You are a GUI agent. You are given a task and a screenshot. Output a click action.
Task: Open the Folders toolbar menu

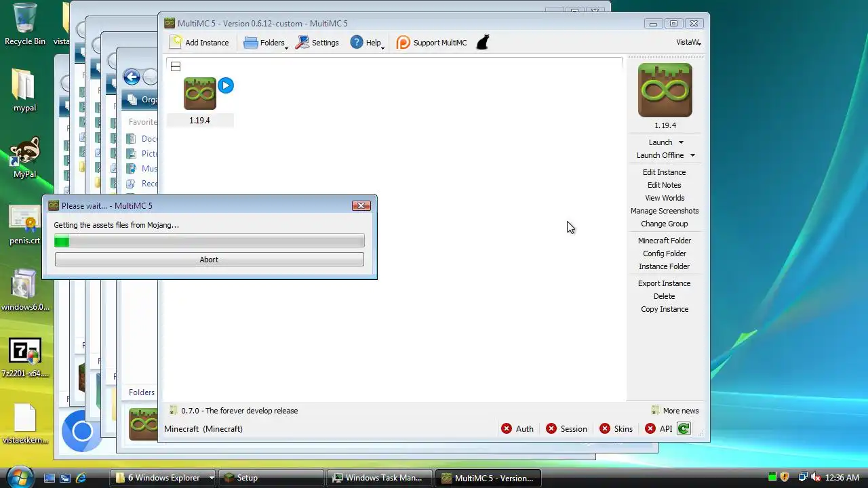tap(265, 43)
